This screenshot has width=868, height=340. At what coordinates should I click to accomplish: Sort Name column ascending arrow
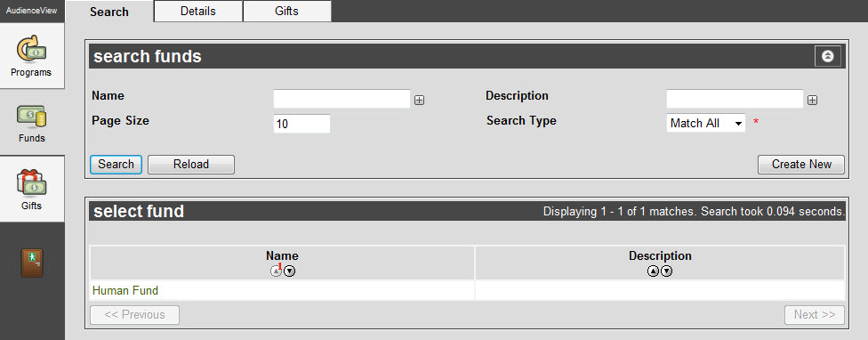276,271
